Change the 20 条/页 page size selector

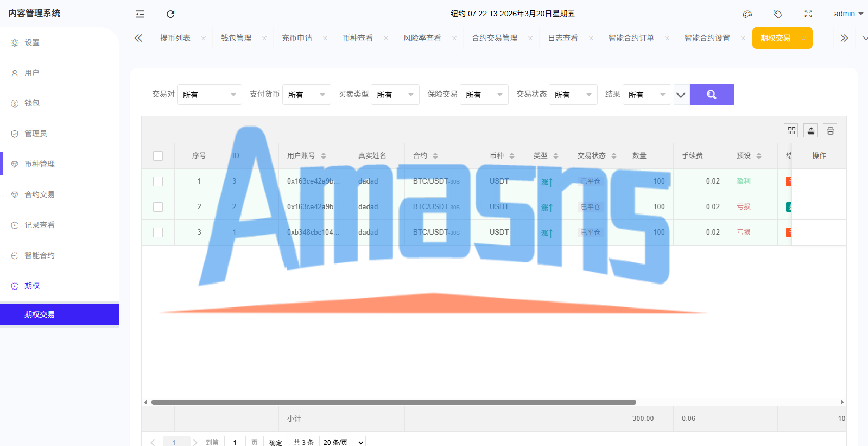[x=343, y=443]
